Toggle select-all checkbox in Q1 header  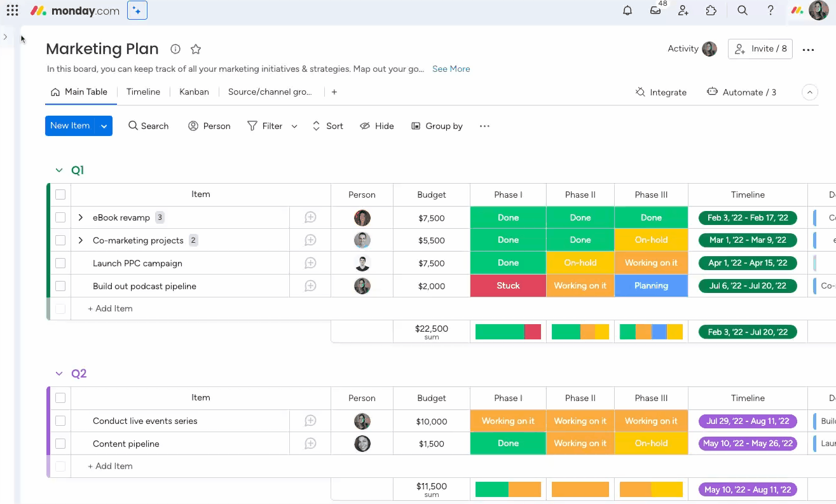(60, 194)
